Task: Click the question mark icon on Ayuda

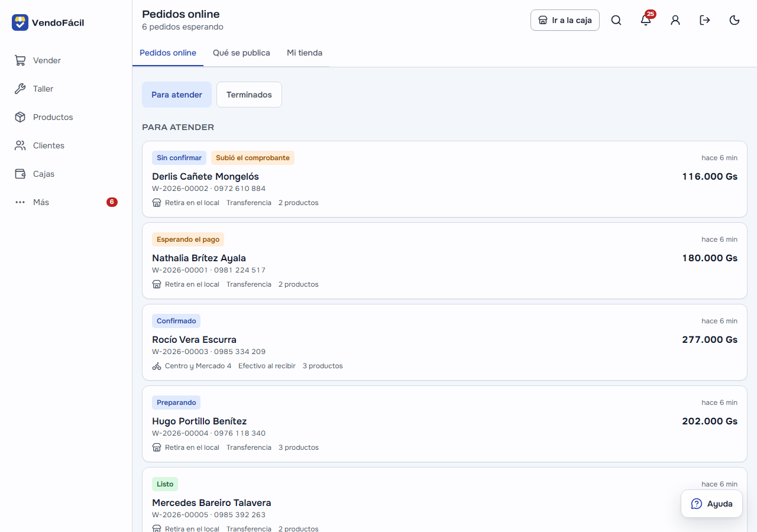Action: [x=697, y=504]
